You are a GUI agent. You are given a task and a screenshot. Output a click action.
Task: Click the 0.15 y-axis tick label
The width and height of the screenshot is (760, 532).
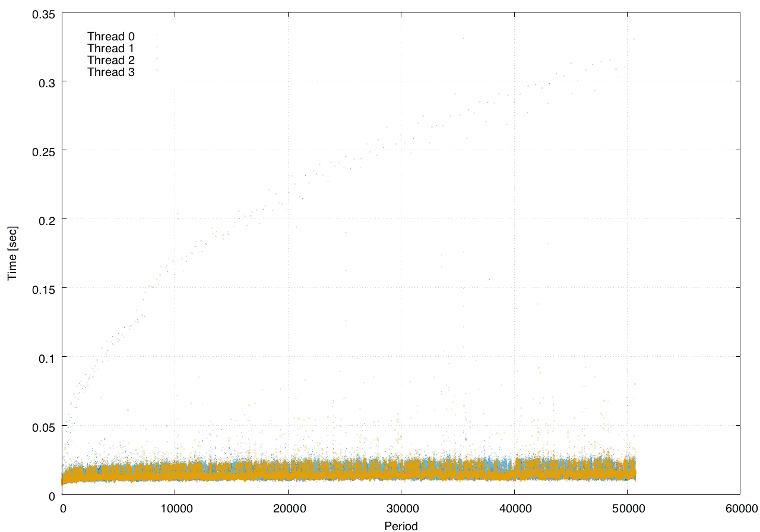43,289
